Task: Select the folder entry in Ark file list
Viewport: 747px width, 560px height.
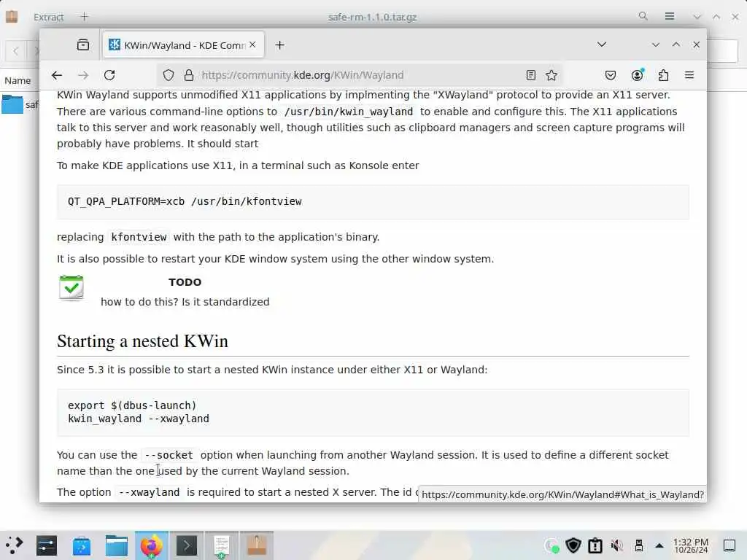Action: [20, 105]
